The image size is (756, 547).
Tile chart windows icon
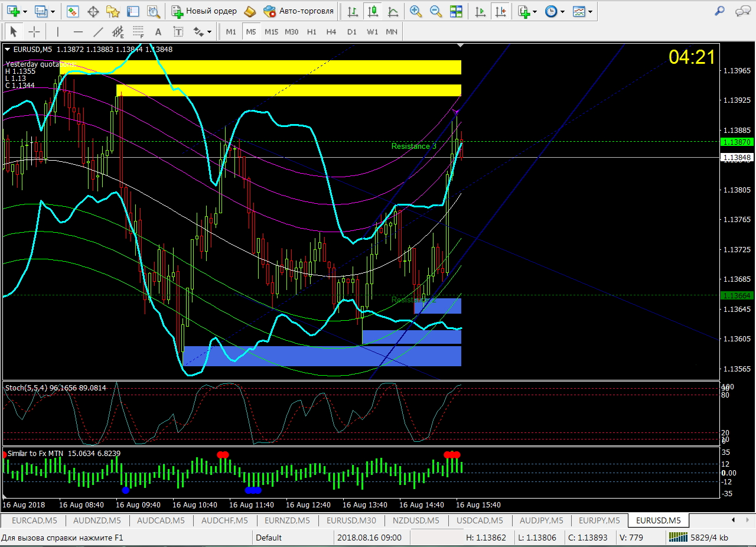pyautogui.click(x=456, y=11)
